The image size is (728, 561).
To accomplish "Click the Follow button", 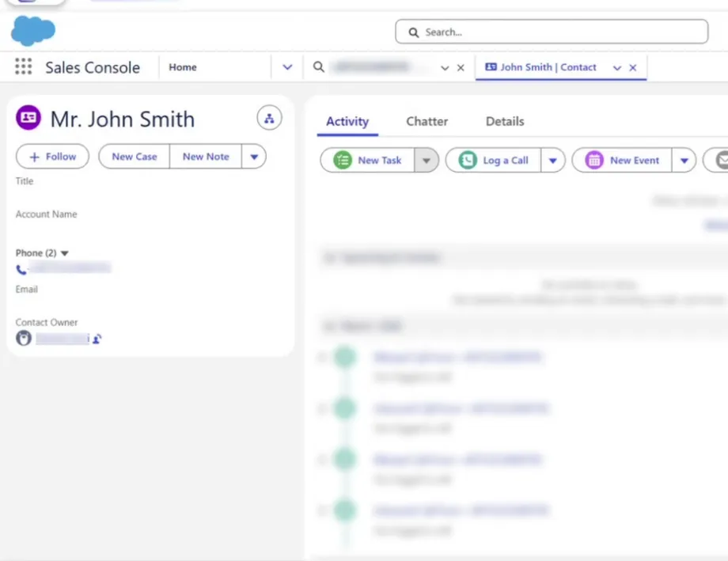I will [52, 157].
